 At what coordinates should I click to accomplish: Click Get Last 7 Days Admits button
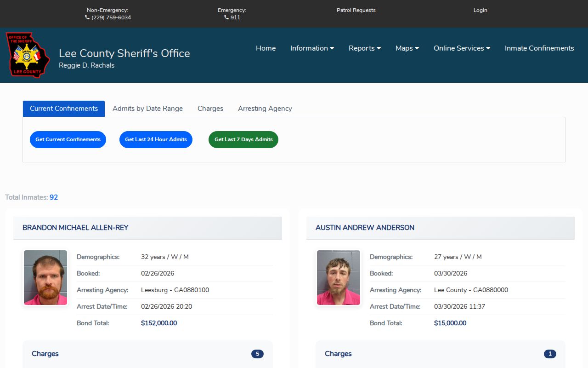[x=243, y=139]
